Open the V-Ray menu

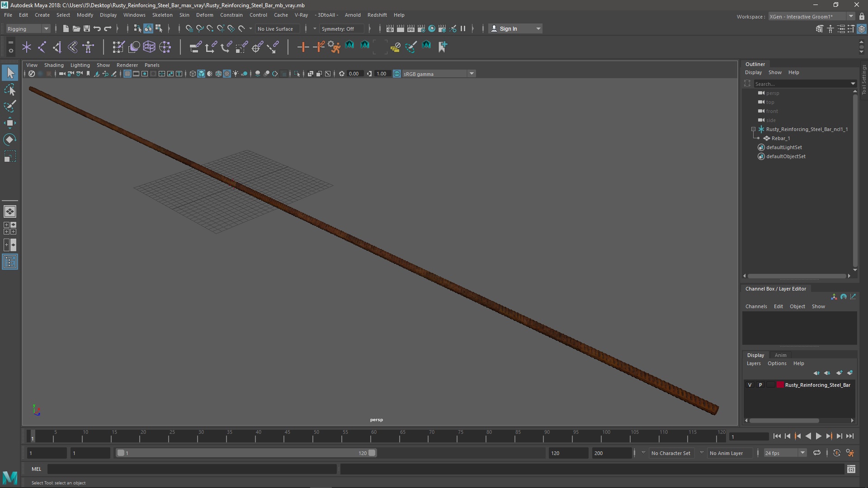(301, 15)
